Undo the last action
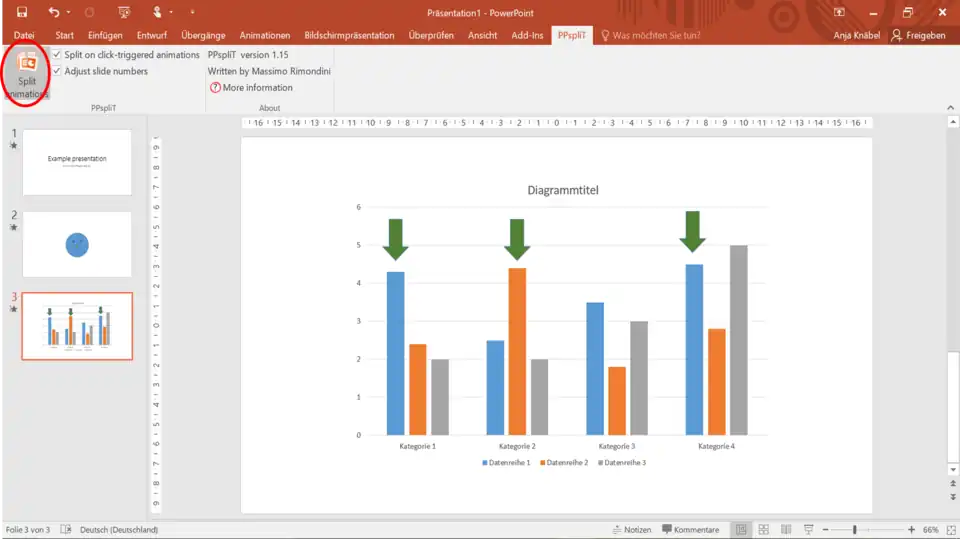This screenshot has width=960, height=539. pos(54,12)
